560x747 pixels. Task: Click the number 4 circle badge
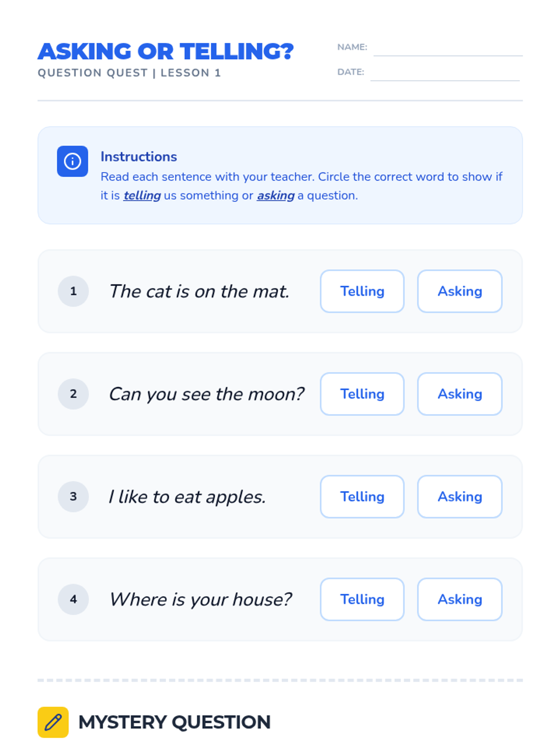[x=73, y=599]
